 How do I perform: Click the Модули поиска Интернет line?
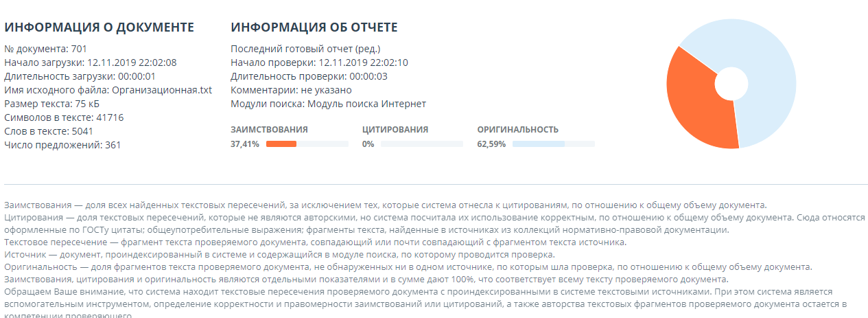328,104
